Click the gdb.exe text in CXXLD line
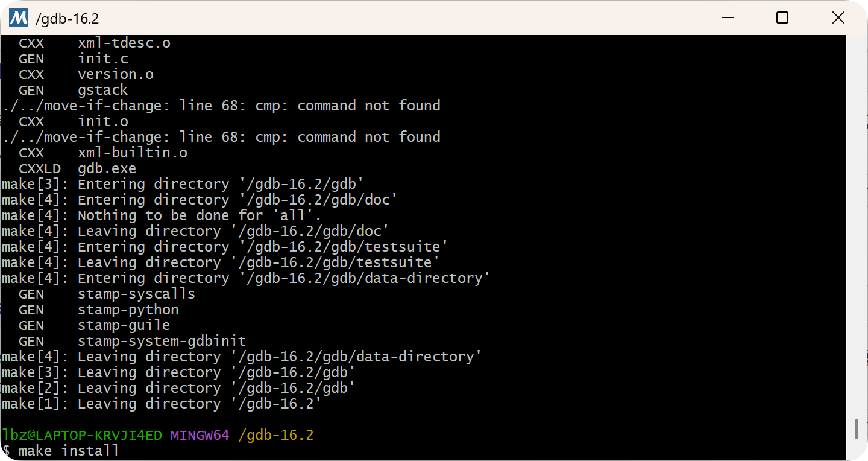The height and width of the screenshot is (461, 868). (107, 168)
